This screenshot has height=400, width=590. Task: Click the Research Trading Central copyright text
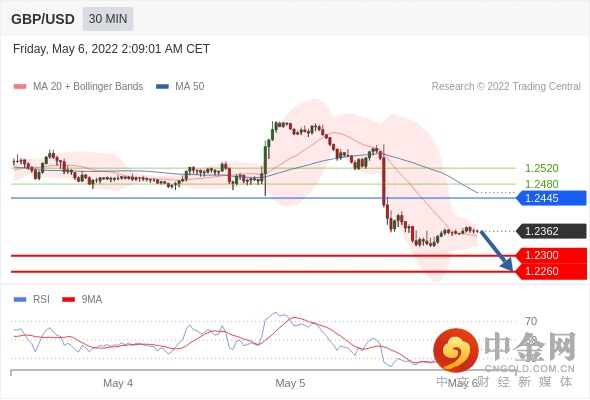[x=506, y=87]
